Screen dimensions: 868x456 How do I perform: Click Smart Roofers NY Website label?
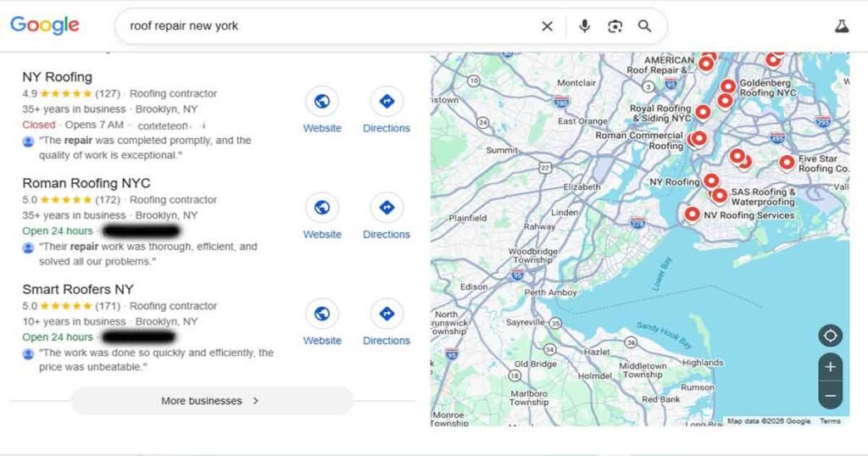click(x=322, y=341)
